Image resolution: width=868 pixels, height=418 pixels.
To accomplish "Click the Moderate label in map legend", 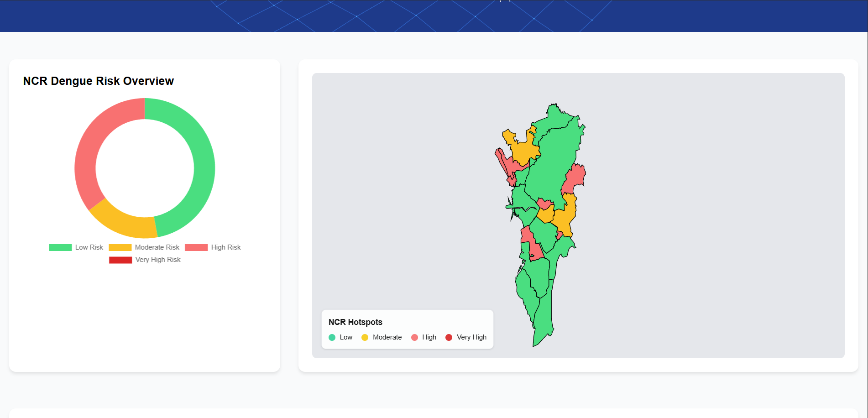I will pos(387,337).
